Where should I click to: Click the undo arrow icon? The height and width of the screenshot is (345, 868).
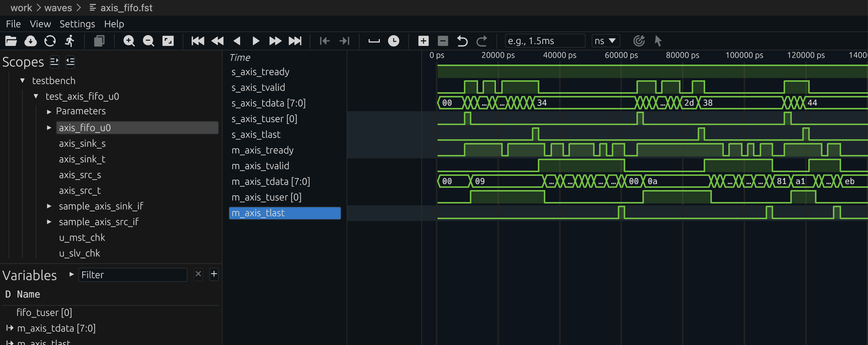coord(462,41)
